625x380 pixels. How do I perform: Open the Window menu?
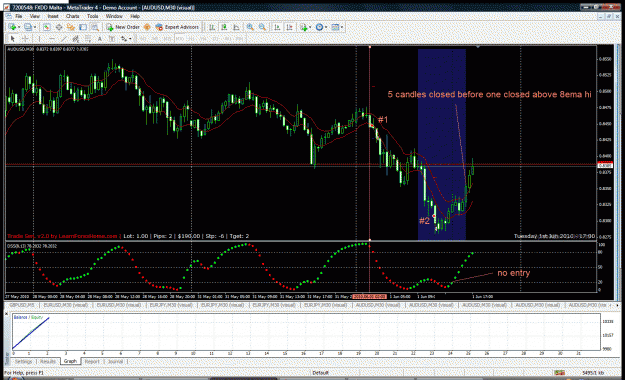tap(114, 16)
